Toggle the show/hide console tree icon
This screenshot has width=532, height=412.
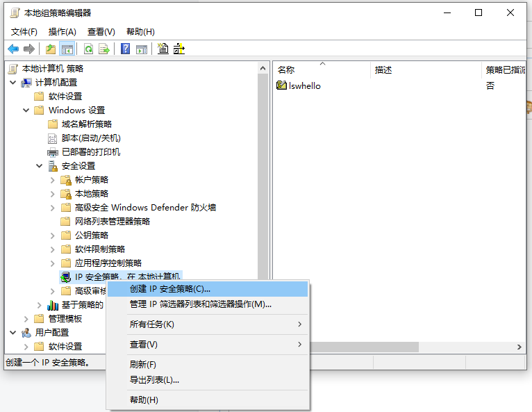(x=67, y=49)
